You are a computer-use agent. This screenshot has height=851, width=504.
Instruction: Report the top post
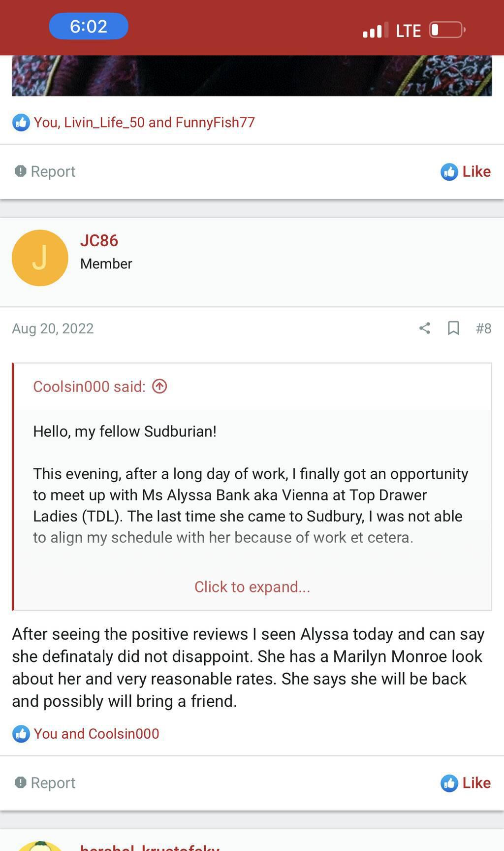(45, 171)
